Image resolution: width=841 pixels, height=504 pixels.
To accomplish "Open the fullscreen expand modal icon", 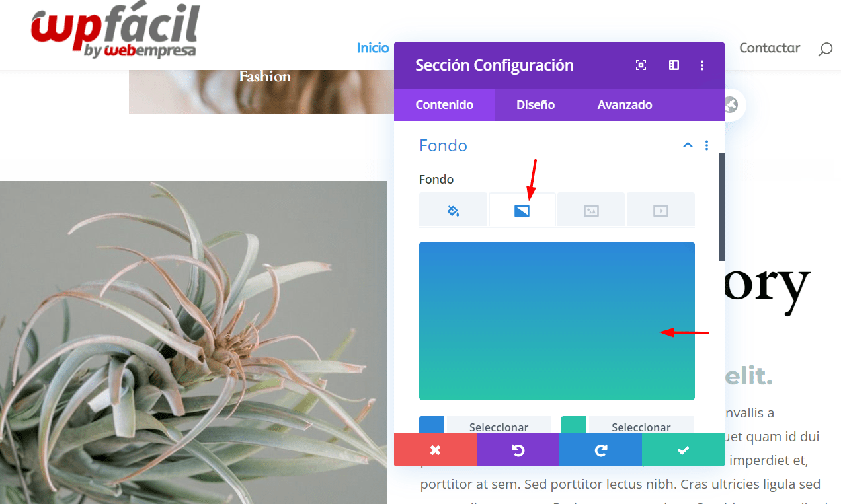I will (x=641, y=65).
